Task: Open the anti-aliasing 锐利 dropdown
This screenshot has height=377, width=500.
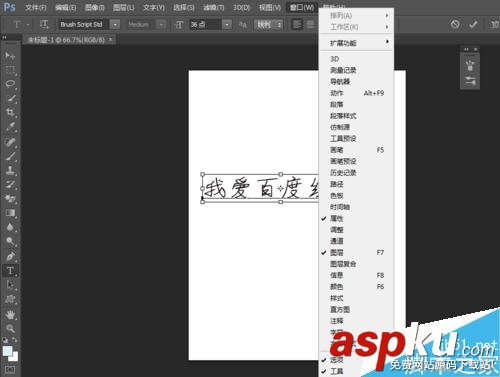Action: (268, 24)
